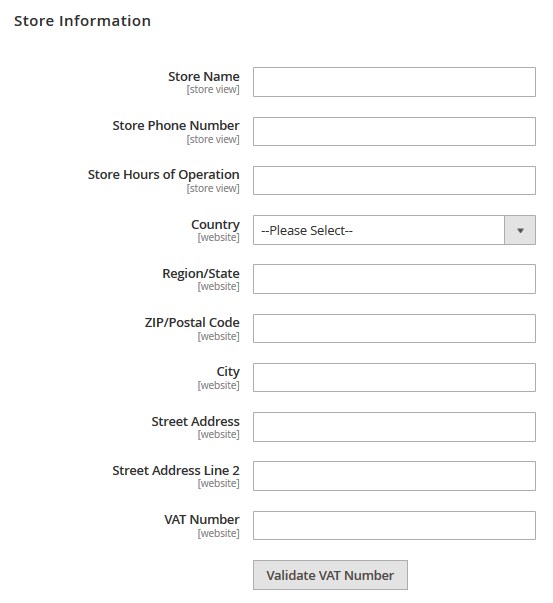Click the Street Address Line 2 field
Screen dimensions: 553x603
coord(394,476)
